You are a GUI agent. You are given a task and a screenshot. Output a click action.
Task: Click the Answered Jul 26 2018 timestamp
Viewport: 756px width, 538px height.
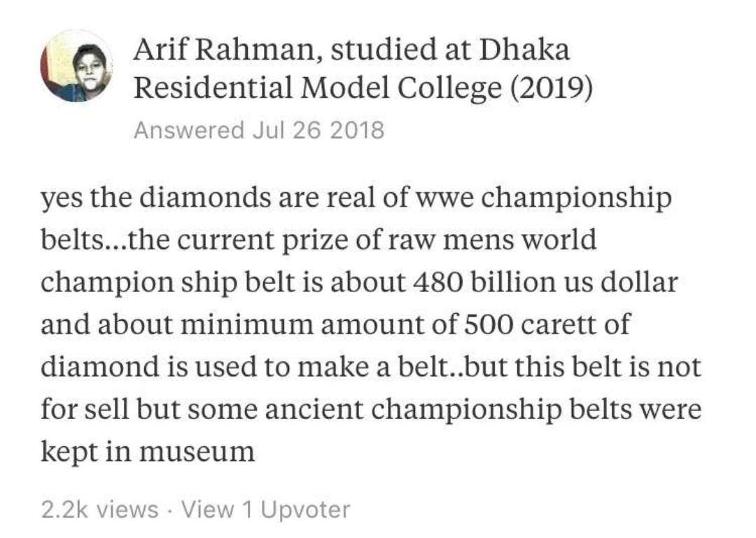point(258,130)
